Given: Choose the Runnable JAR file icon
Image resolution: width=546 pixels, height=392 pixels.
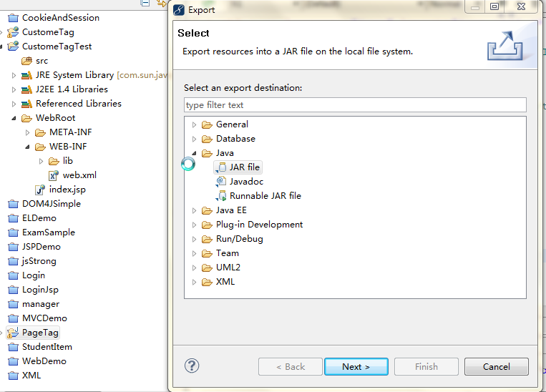Looking at the screenshot, I should tap(221, 196).
